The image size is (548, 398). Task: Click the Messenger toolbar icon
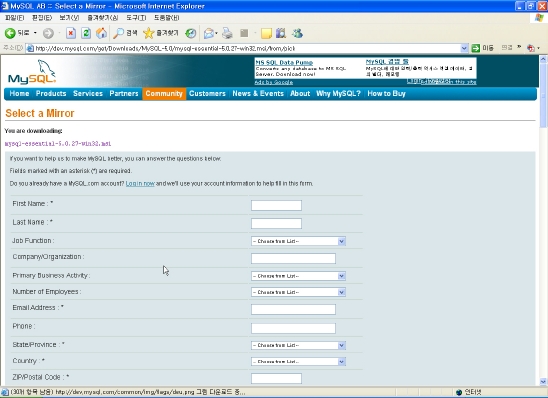297,33
